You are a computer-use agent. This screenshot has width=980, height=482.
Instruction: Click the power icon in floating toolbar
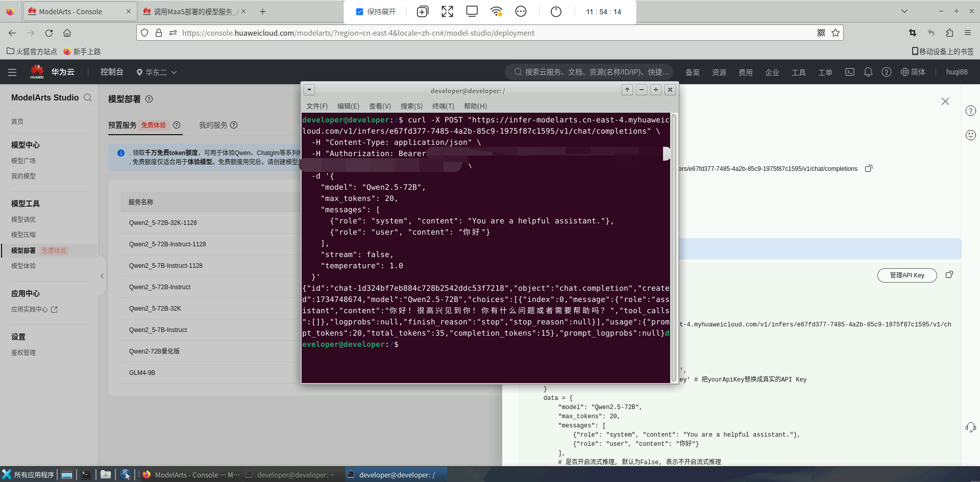[556, 12]
